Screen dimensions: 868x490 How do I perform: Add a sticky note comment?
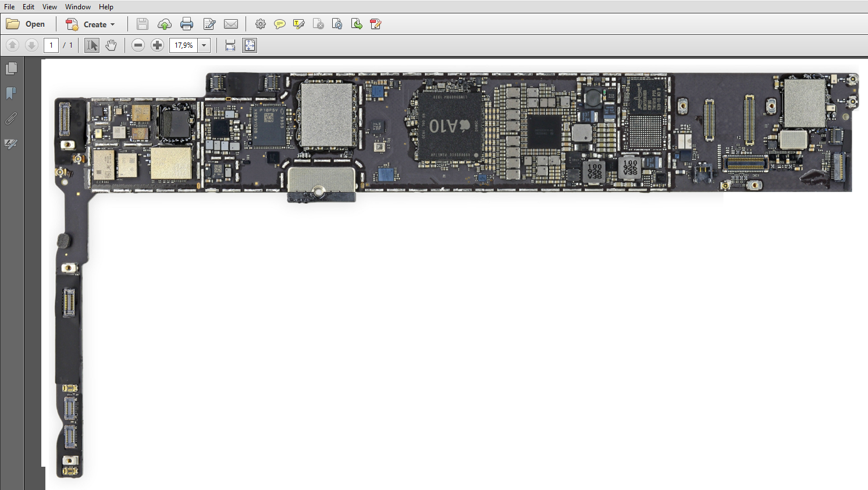coord(280,24)
